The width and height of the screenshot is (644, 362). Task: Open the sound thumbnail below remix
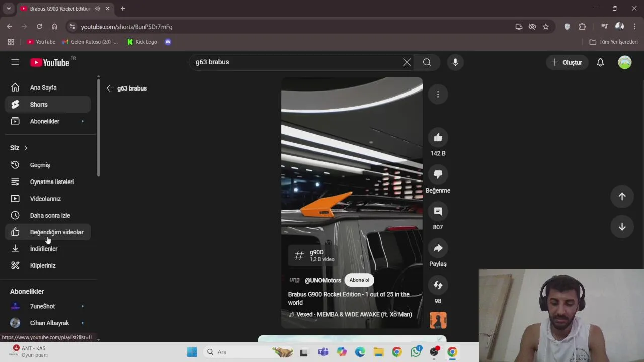coord(438,320)
